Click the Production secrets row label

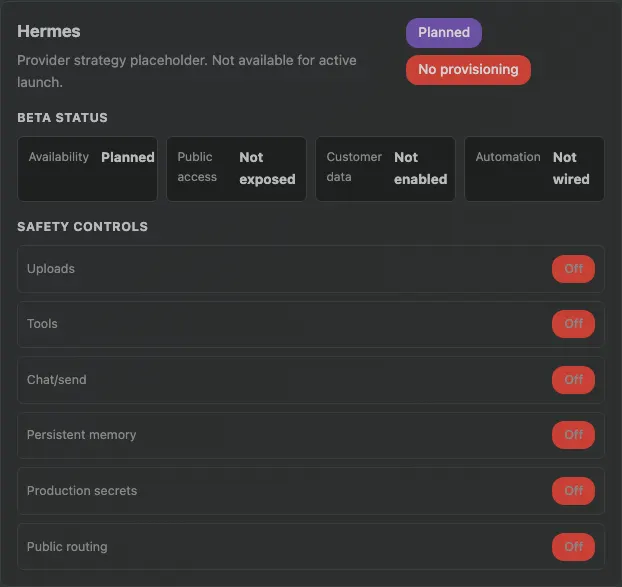coord(82,491)
